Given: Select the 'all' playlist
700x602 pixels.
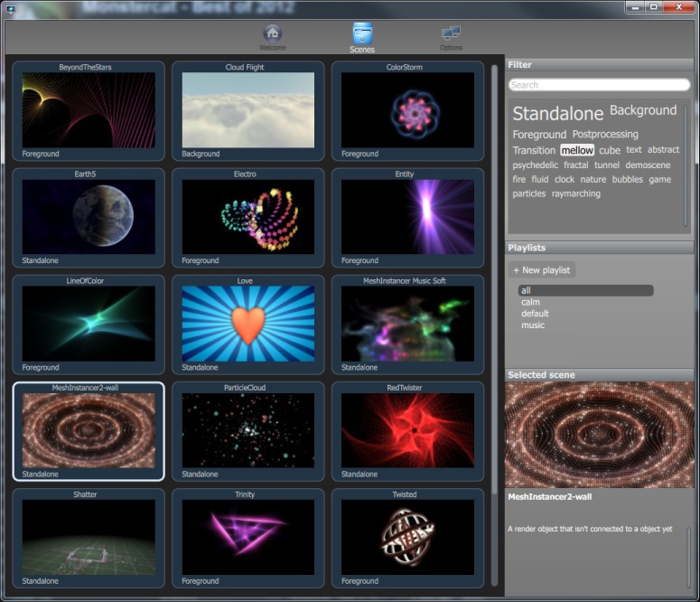Looking at the screenshot, I should (x=585, y=290).
